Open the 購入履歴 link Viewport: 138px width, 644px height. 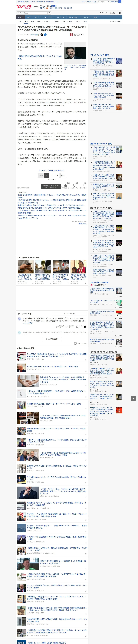click(x=112, y=13)
